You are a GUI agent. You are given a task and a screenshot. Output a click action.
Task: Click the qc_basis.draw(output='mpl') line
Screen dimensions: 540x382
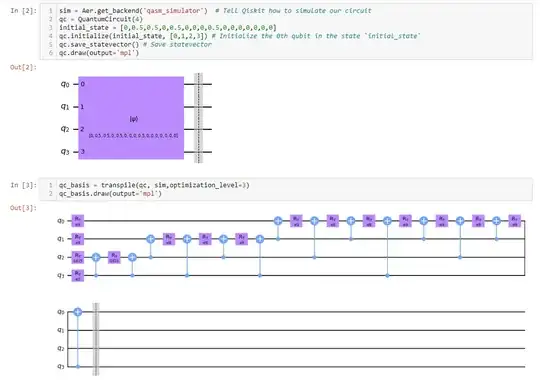[110, 194]
